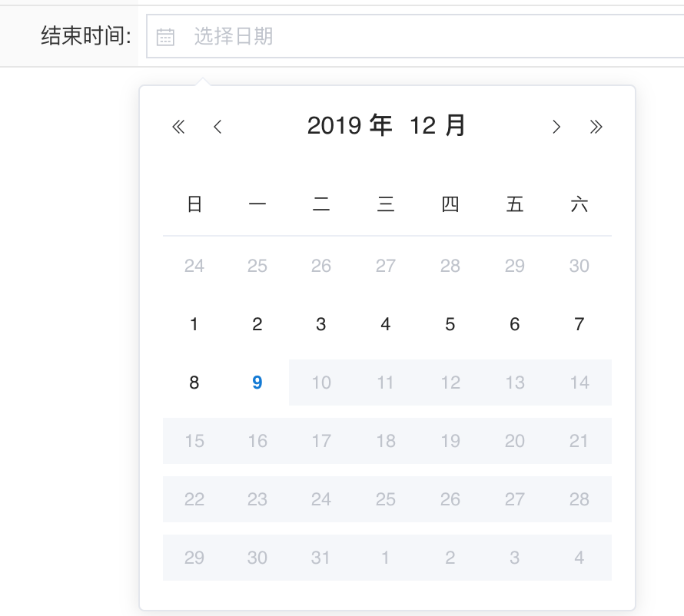
Task: Advance to next month with right arrow
Action: [556, 127]
